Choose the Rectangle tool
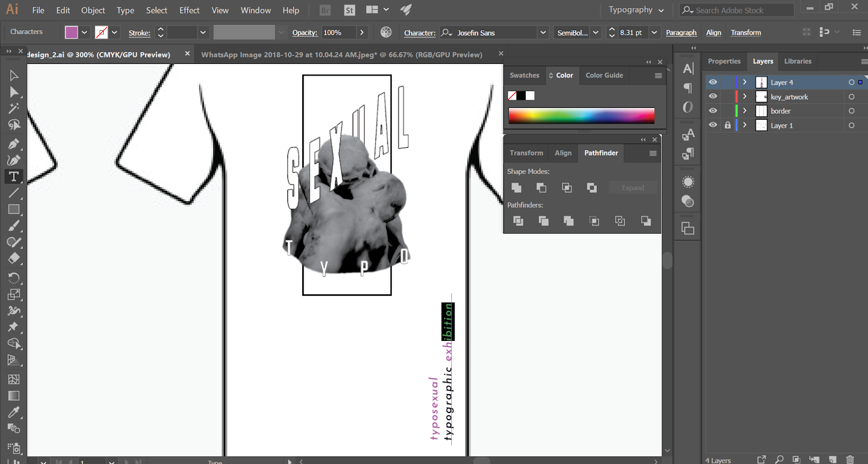 (x=14, y=209)
